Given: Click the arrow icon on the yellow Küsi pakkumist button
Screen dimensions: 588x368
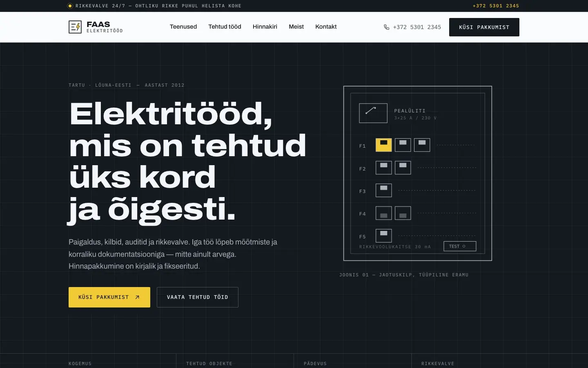Looking at the screenshot, I should click(137, 297).
